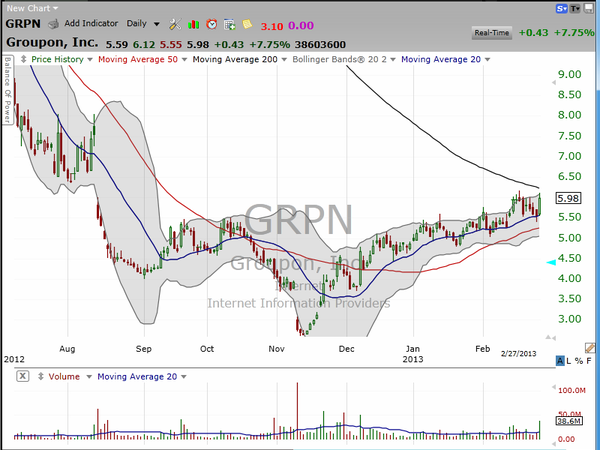
Task: Click the magenta 0.00 value in toolbar
Action: (x=301, y=26)
